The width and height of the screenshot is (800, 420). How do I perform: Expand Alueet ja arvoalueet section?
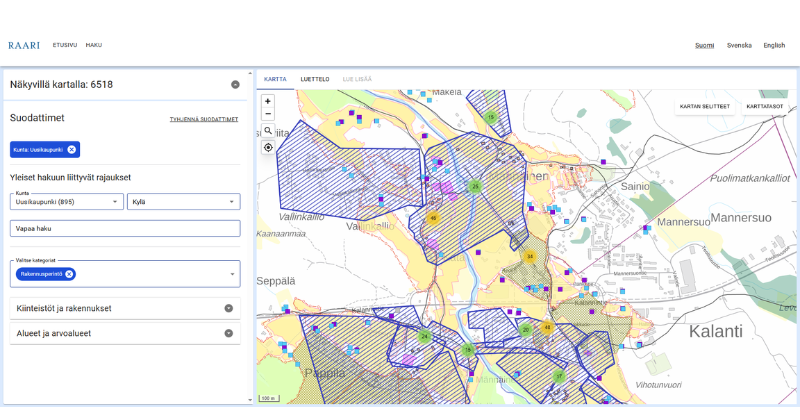click(228, 333)
